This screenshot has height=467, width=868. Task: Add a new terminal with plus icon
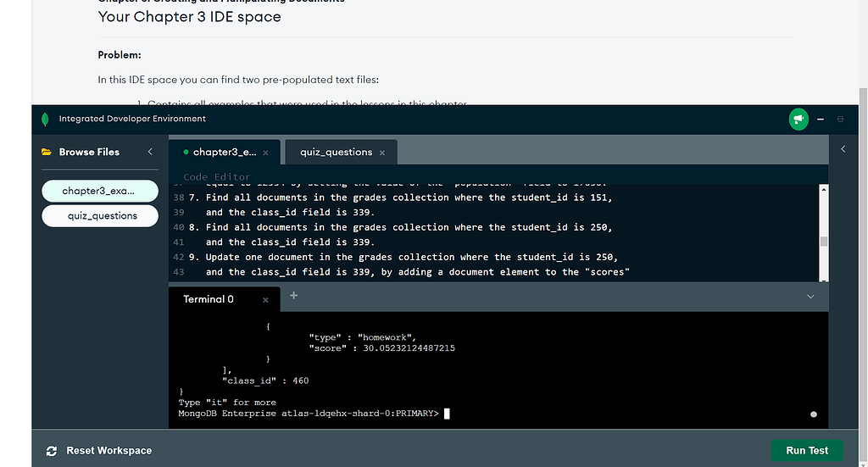coord(294,296)
